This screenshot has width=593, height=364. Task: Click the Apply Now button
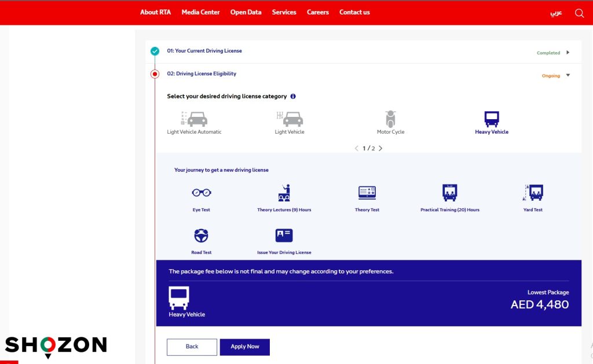pos(244,347)
